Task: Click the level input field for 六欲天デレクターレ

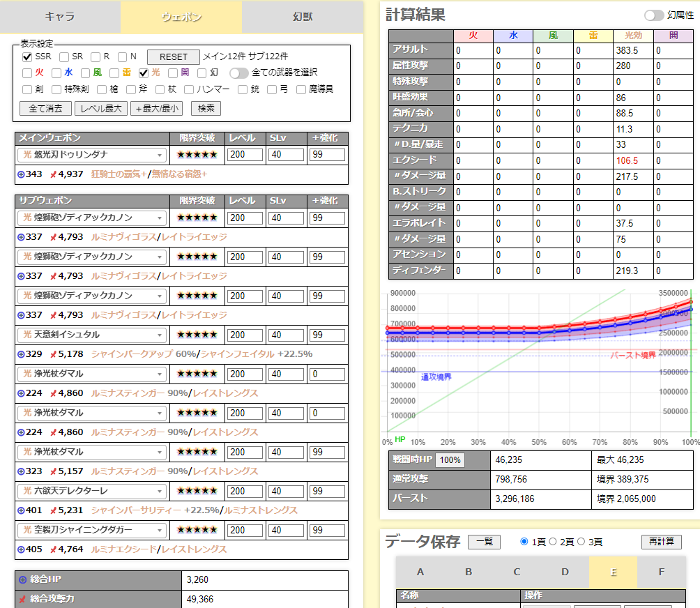Action: (245, 491)
